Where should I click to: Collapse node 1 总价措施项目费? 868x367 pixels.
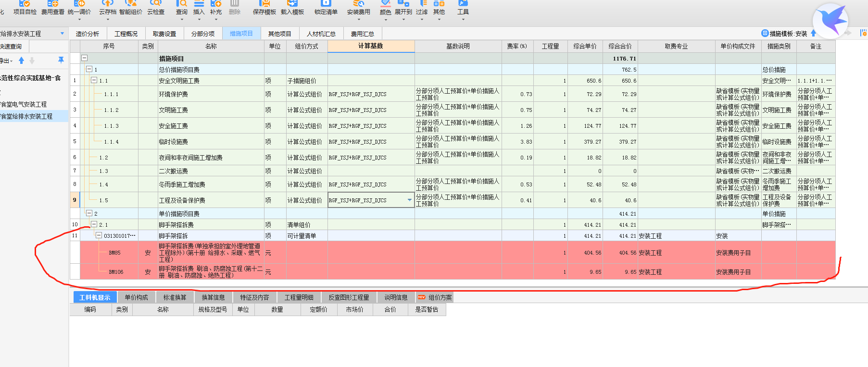click(89, 69)
